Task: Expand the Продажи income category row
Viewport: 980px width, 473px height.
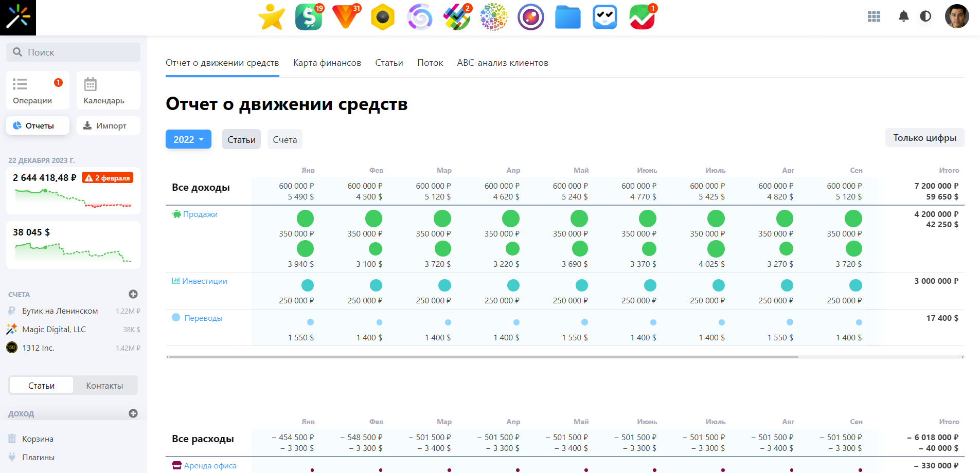Action: tap(200, 214)
